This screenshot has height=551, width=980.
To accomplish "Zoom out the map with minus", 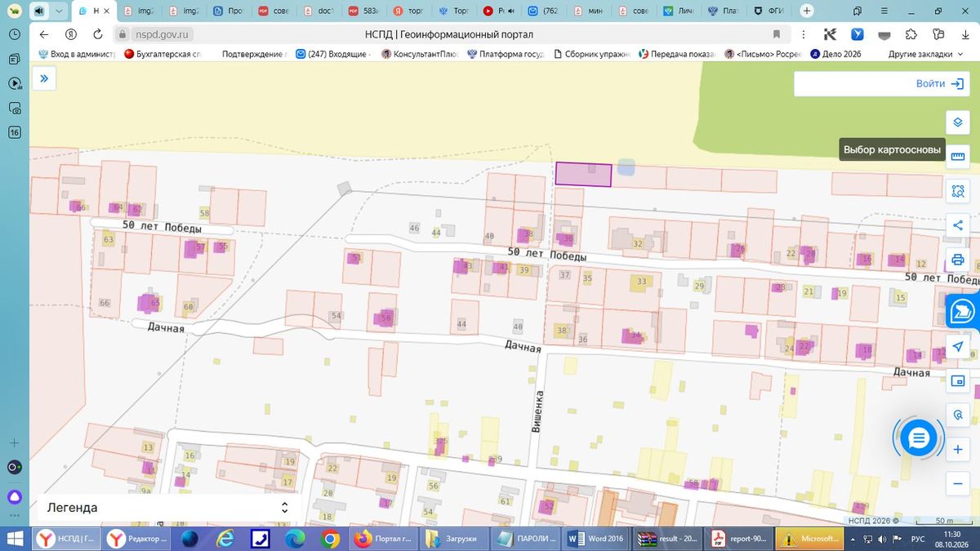I will click(x=957, y=484).
